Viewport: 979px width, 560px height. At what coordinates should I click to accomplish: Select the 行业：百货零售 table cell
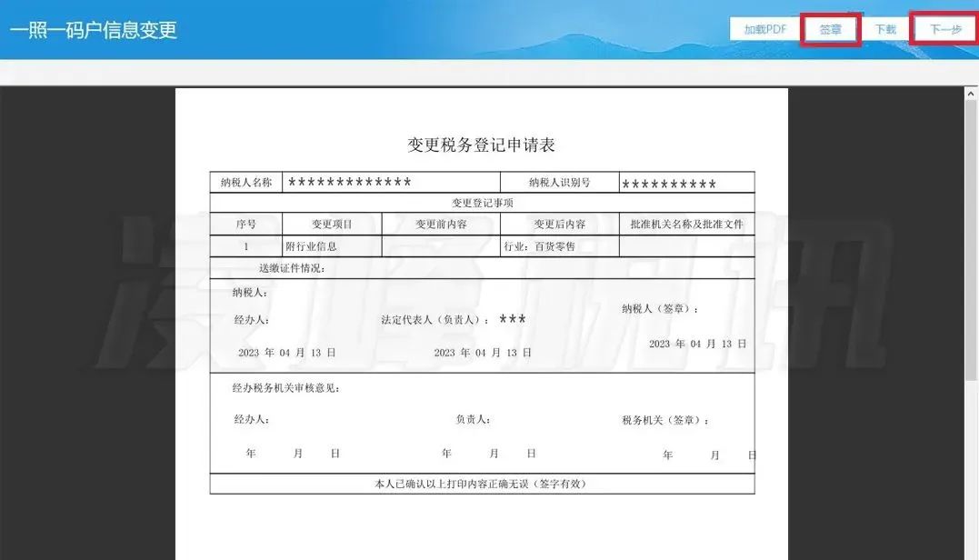559,246
